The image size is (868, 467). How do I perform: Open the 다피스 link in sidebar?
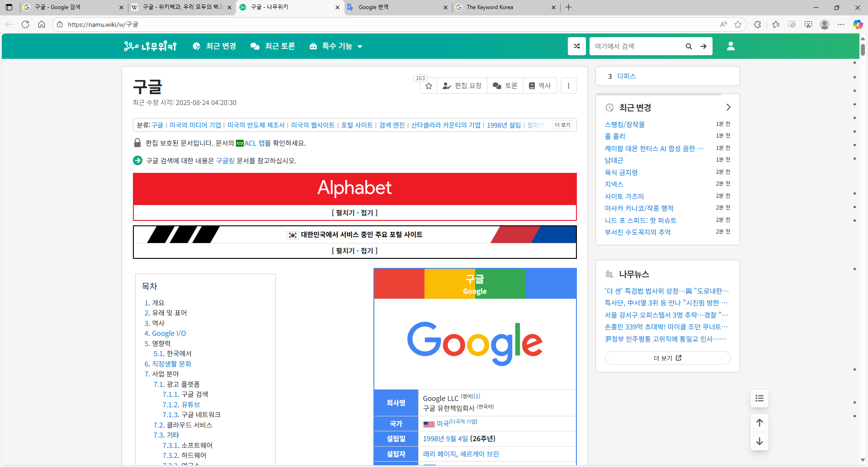(x=627, y=76)
